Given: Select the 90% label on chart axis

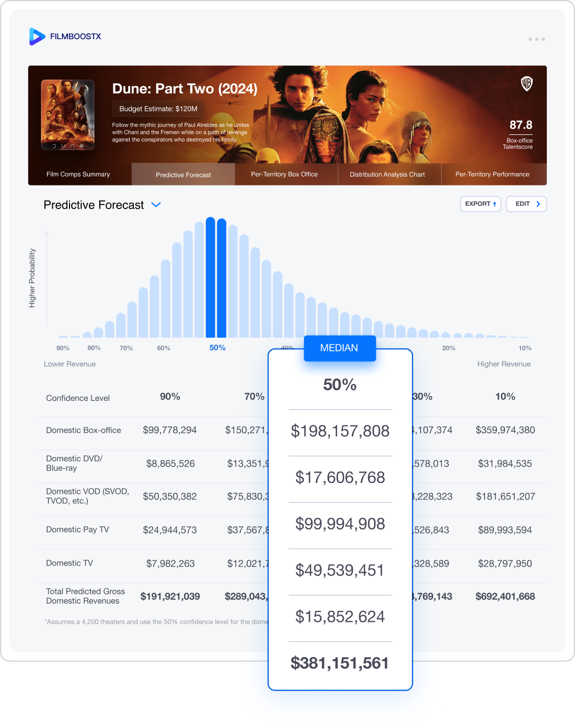Looking at the screenshot, I should point(63,348).
